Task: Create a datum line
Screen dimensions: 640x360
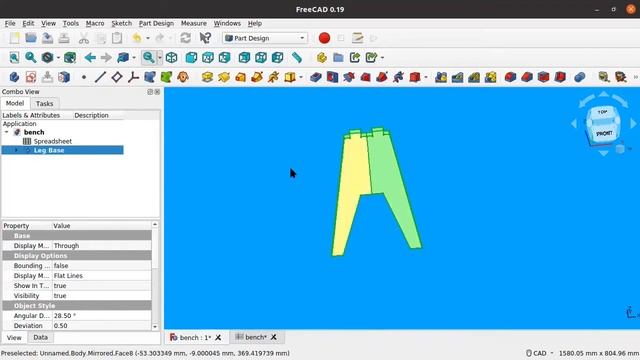Action: point(100,77)
